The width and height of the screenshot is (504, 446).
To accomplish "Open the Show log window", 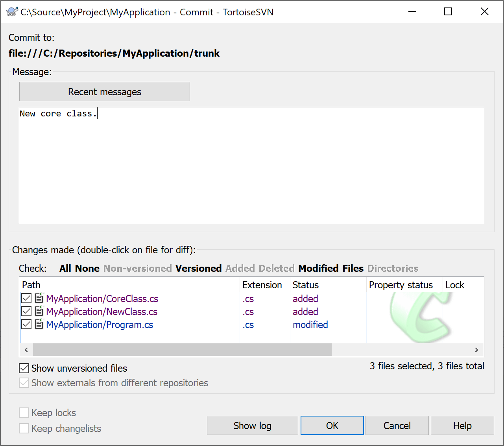I will (x=252, y=426).
